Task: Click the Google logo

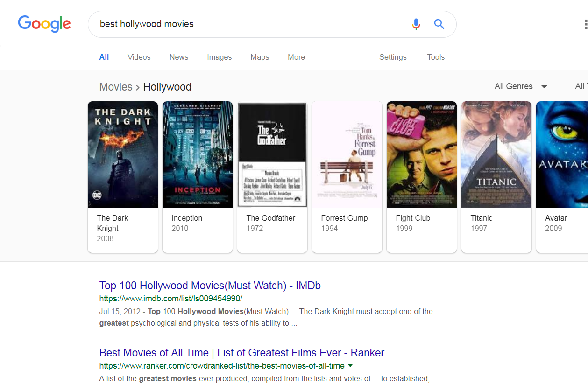Action: [x=44, y=24]
